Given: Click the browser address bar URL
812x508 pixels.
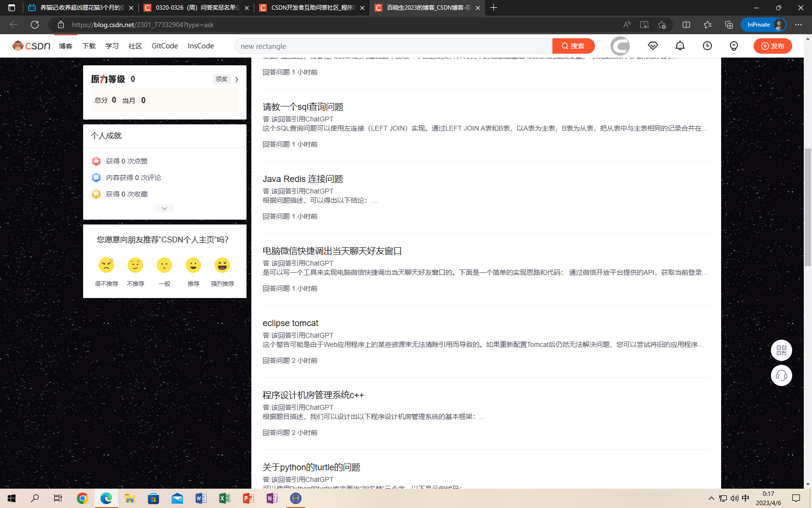Looking at the screenshot, I should tap(143, 25).
